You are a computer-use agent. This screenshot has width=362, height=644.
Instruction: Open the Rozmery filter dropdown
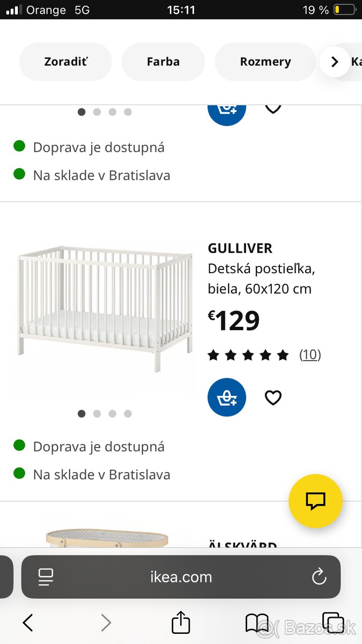265,61
